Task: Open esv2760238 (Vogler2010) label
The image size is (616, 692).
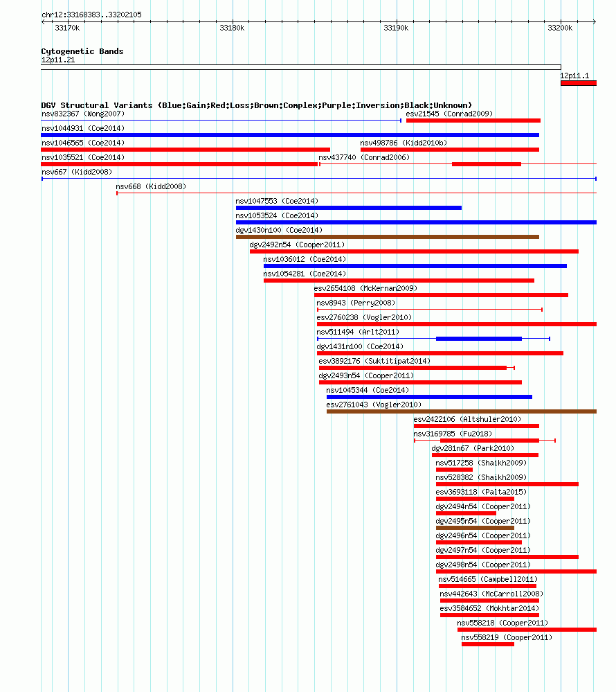Action: click(364, 318)
